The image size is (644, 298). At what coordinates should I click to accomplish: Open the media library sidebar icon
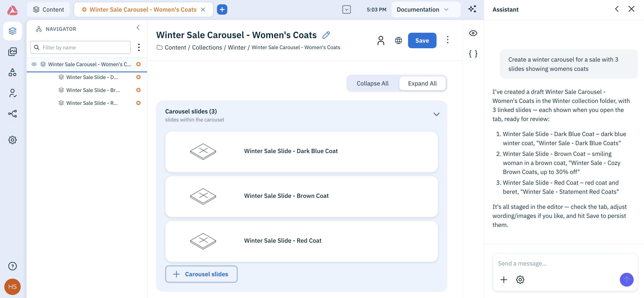[x=13, y=52]
